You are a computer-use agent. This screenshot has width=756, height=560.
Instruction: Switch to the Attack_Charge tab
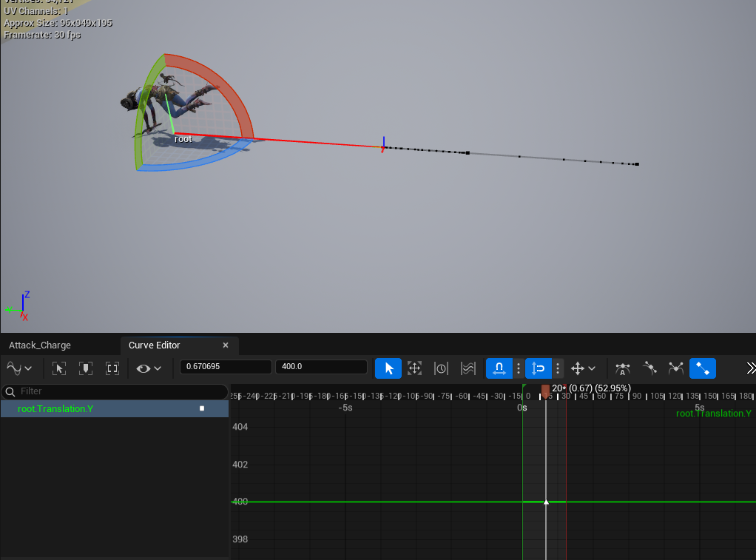click(39, 345)
